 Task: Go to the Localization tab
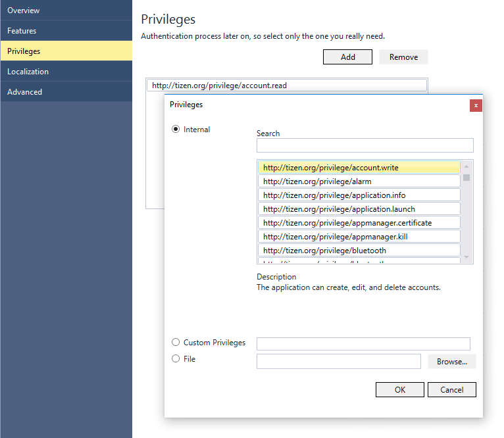click(x=66, y=72)
